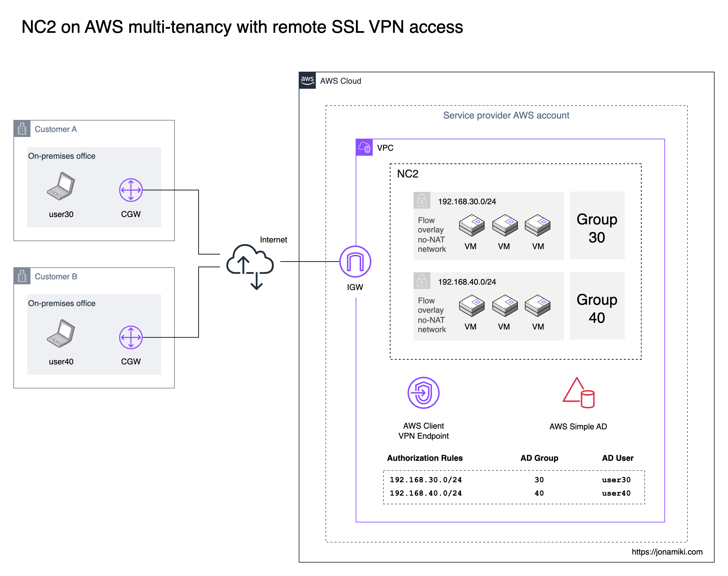The height and width of the screenshot is (576, 728).
Task: Click the user40 entry in AD User column
Action: pyautogui.click(x=616, y=493)
